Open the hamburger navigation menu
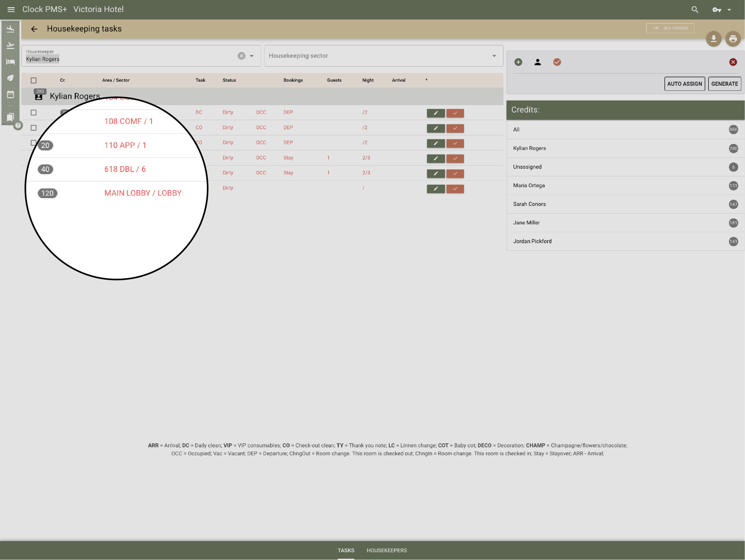The height and width of the screenshot is (560, 745). (11, 9)
